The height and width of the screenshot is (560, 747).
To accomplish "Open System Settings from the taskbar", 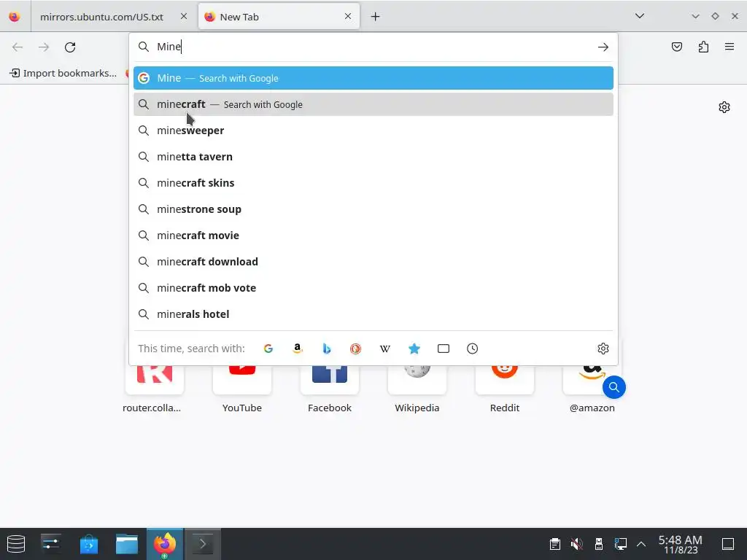I will tap(50, 544).
